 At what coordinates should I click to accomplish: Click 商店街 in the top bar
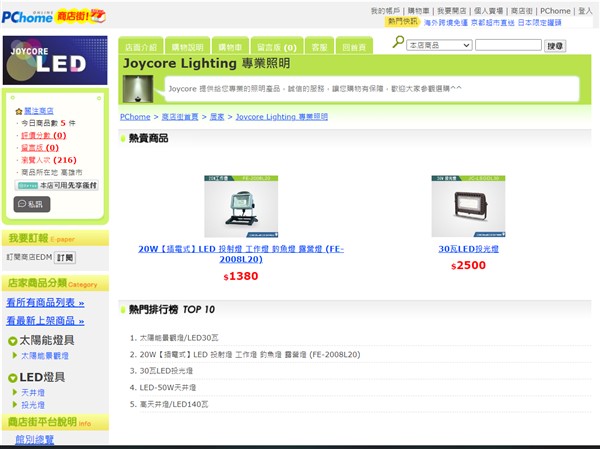coord(522,11)
